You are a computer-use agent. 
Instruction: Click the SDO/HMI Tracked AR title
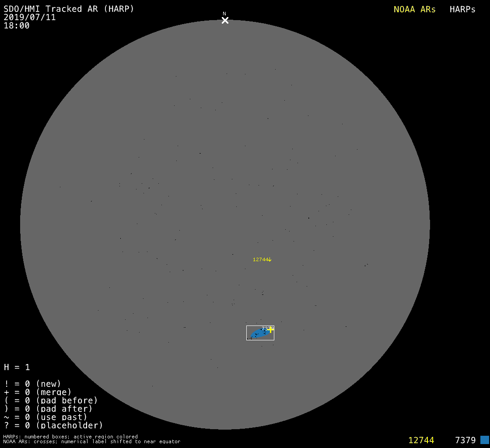[69, 9]
